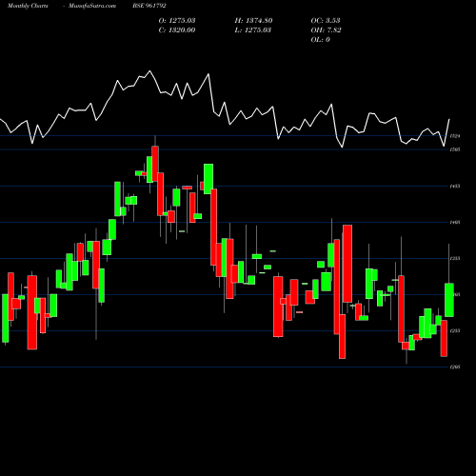Select the low value 'L: 1275.03'
Image resolution: width=476 pixels, height=476 pixels.
[253, 30]
